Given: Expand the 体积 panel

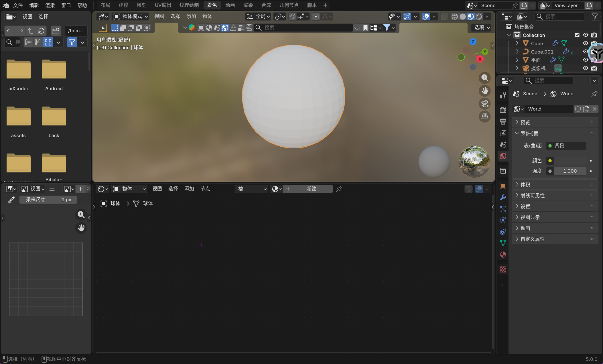Looking at the screenshot, I should pos(525,184).
